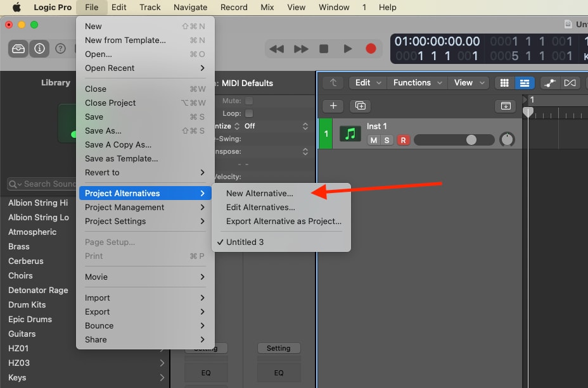
Task: Expand the Import submenu
Action: coord(145,298)
